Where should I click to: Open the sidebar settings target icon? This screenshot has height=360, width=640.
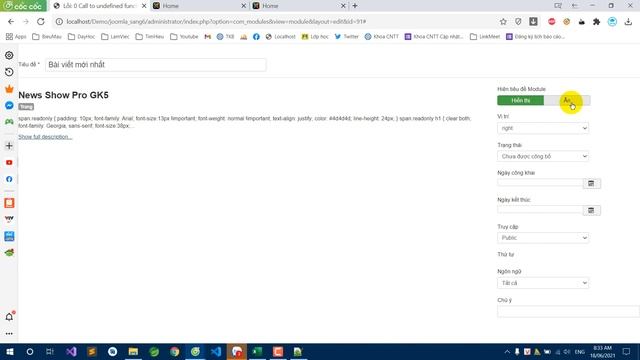click(x=9, y=55)
